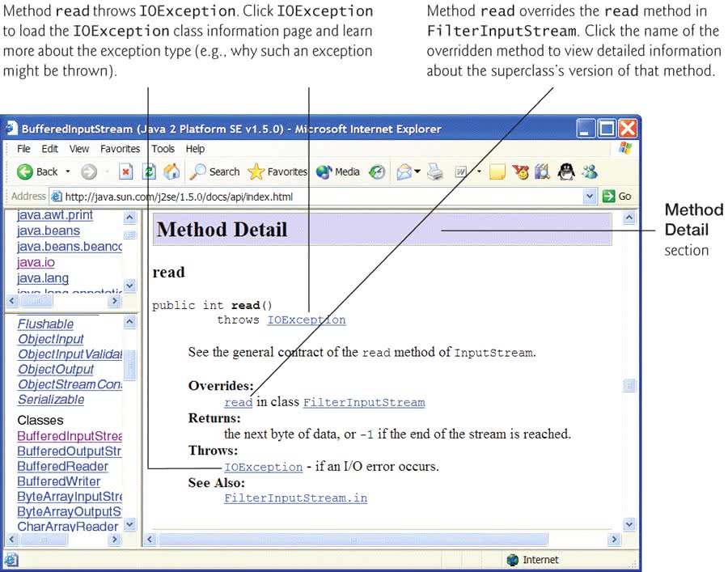Open the Flushable interface link
This screenshot has width=728, height=572.
pyautogui.click(x=45, y=324)
